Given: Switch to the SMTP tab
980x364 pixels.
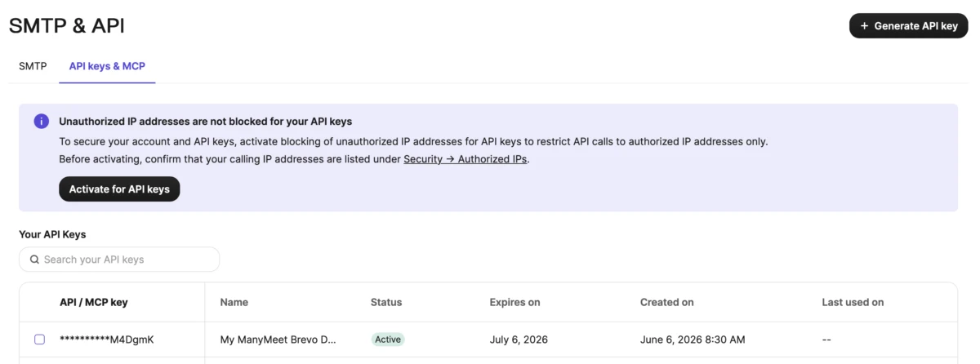Looking at the screenshot, I should click(33, 66).
